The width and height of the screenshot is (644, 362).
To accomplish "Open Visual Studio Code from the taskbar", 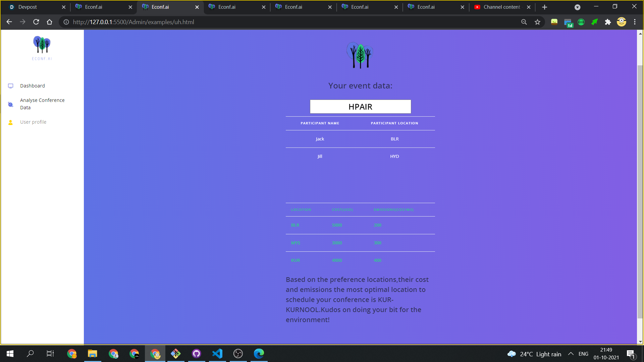I will [217, 354].
